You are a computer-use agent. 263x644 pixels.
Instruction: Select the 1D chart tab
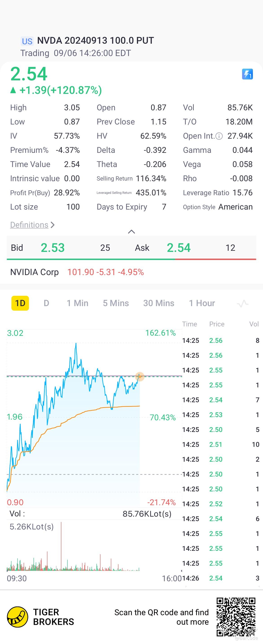pos(20,303)
